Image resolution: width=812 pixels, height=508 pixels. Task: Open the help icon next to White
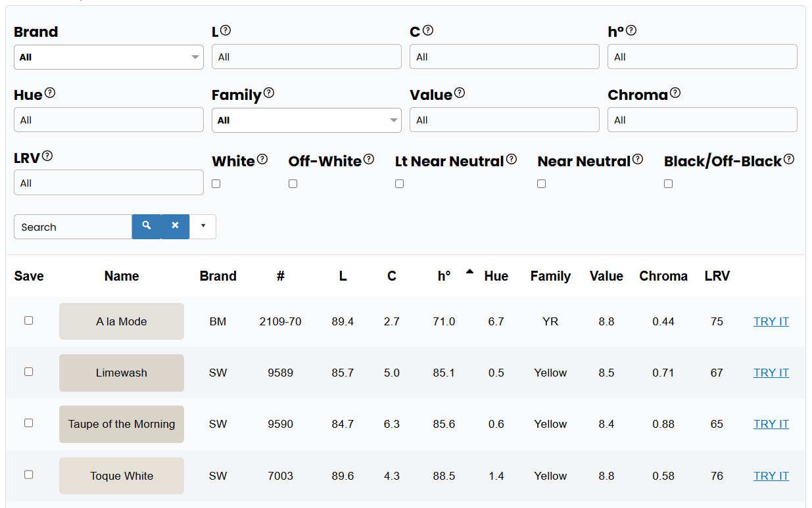[262, 158]
